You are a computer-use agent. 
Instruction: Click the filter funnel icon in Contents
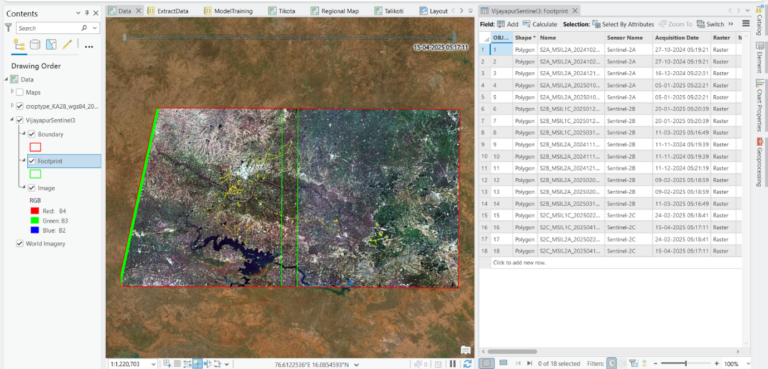tap(8, 28)
